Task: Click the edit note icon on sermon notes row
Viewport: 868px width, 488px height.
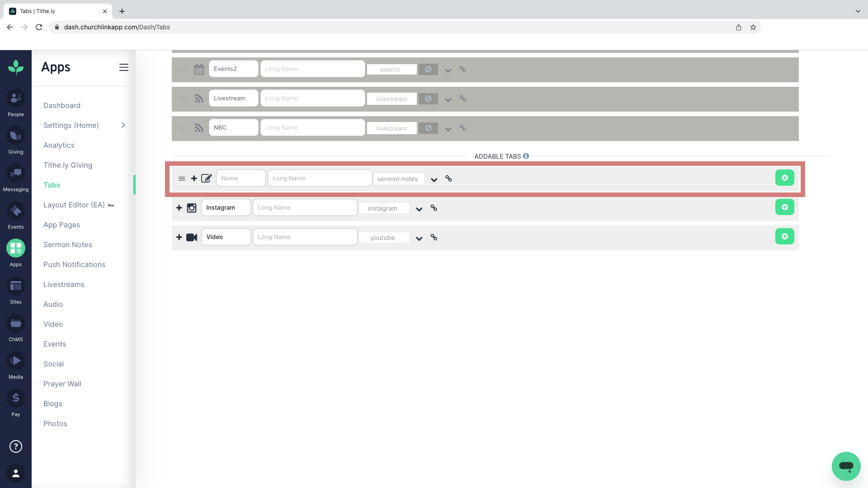Action: [x=206, y=178]
